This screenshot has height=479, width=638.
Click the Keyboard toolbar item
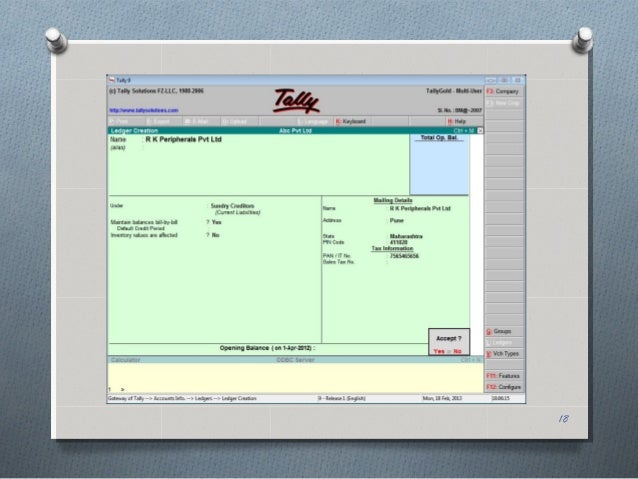[351, 121]
